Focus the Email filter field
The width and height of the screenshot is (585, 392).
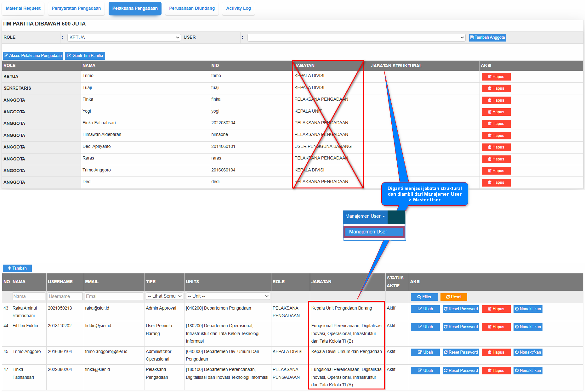(x=114, y=296)
